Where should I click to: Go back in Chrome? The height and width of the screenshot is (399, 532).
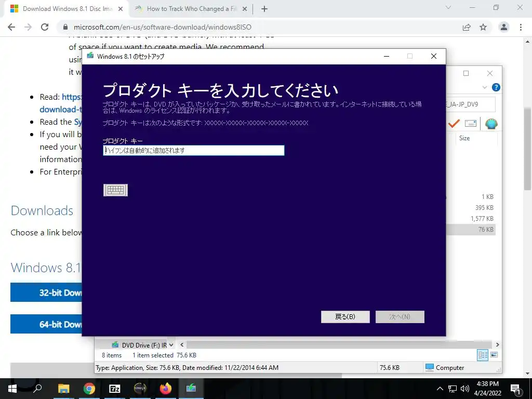click(x=11, y=27)
